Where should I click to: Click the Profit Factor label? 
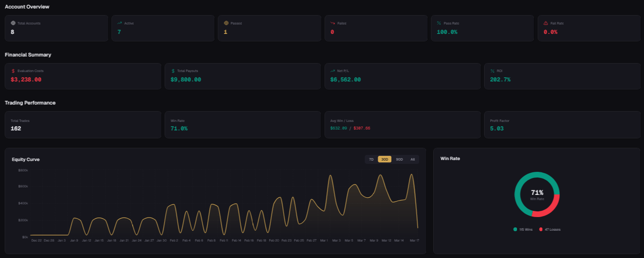500,121
